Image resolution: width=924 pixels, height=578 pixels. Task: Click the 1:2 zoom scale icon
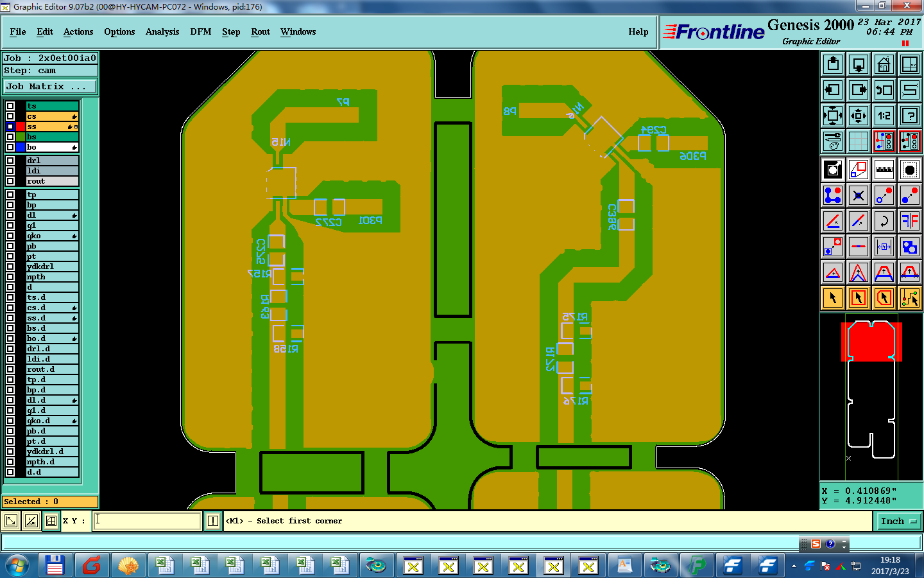point(884,116)
